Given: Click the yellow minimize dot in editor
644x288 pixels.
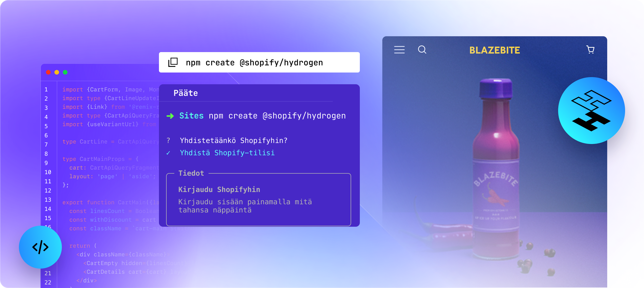Looking at the screenshot, I should click(x=57, y=72).
